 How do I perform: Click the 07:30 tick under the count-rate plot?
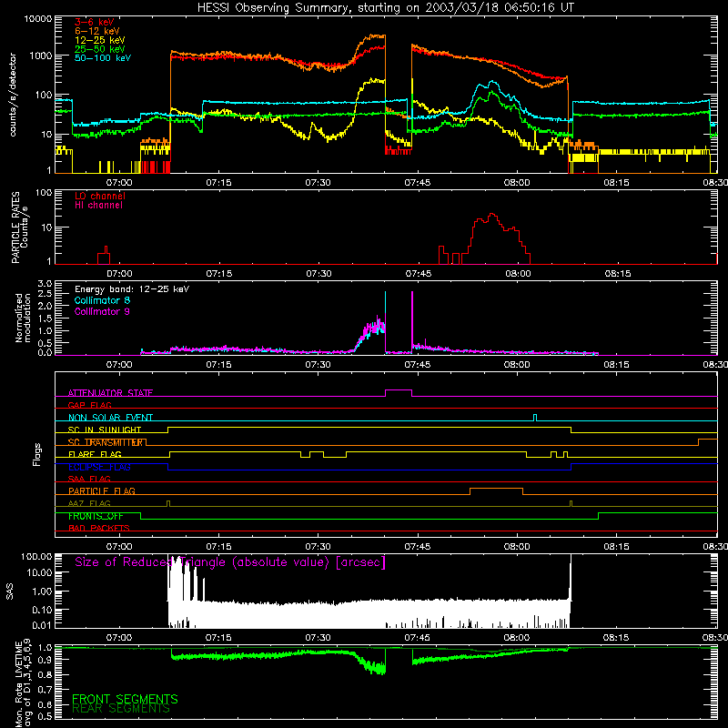point(318,183)
